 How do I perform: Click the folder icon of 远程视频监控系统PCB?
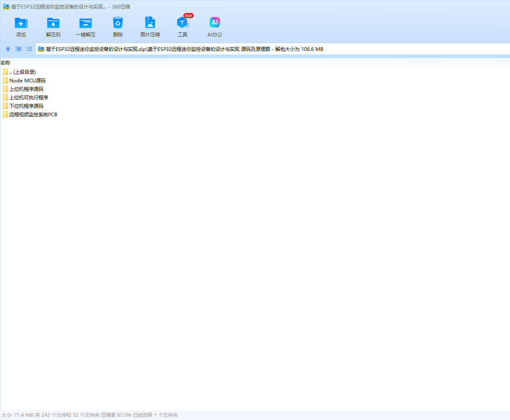[x=5, y=114]
